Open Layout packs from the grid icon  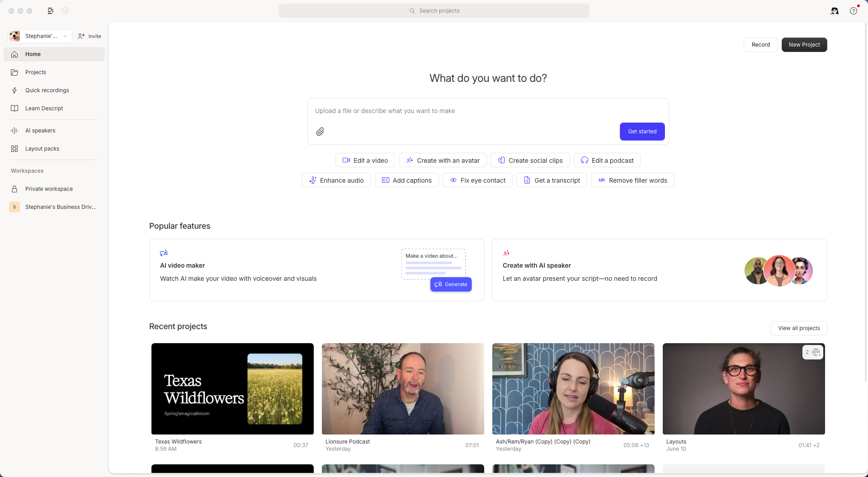click(x=14, y=148)
